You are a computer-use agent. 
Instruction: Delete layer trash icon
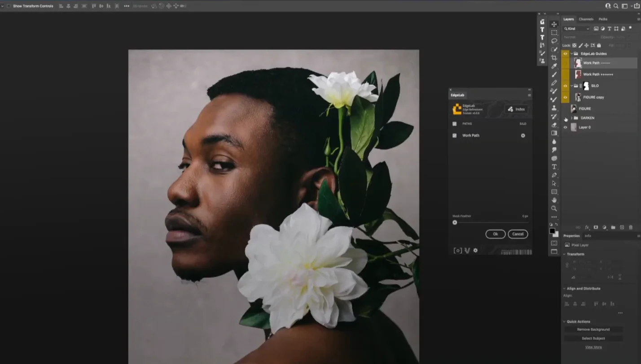pos(631,227)
